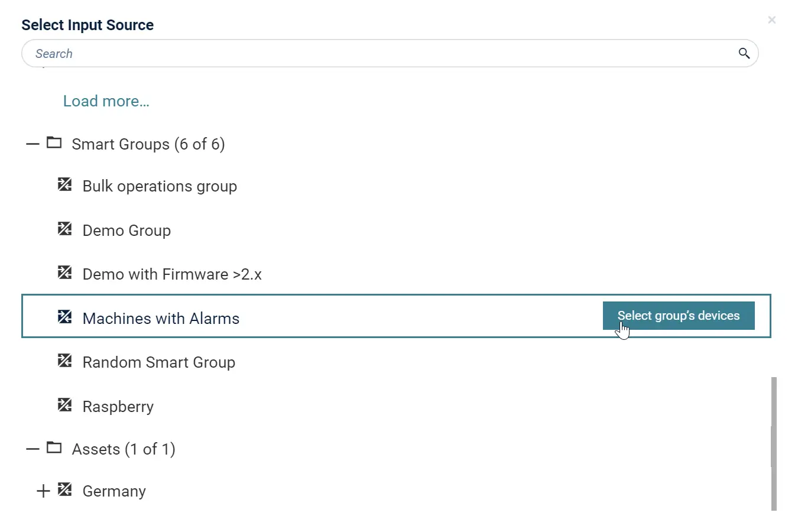Select the Raspberry smart group

coord(118,407)
